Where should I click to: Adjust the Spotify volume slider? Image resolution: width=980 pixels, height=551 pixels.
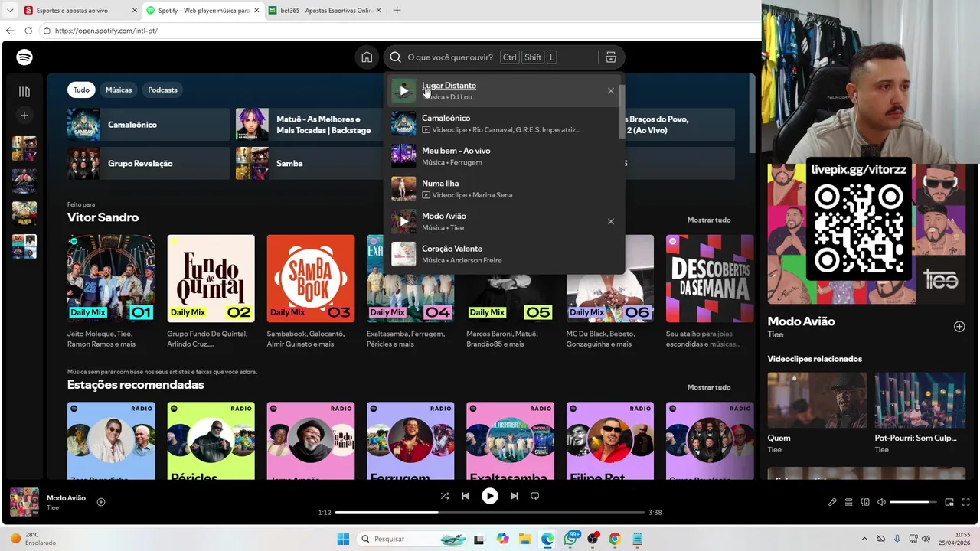tap(913, 502)
